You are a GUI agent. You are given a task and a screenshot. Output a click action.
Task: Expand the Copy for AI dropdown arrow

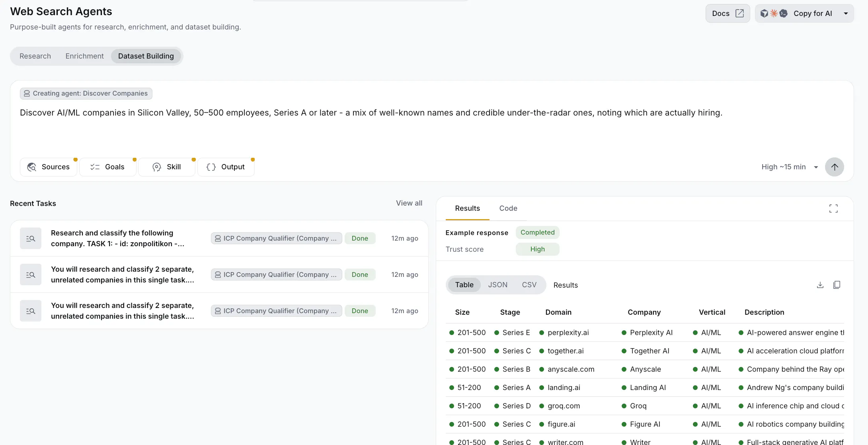click(846, 14)
